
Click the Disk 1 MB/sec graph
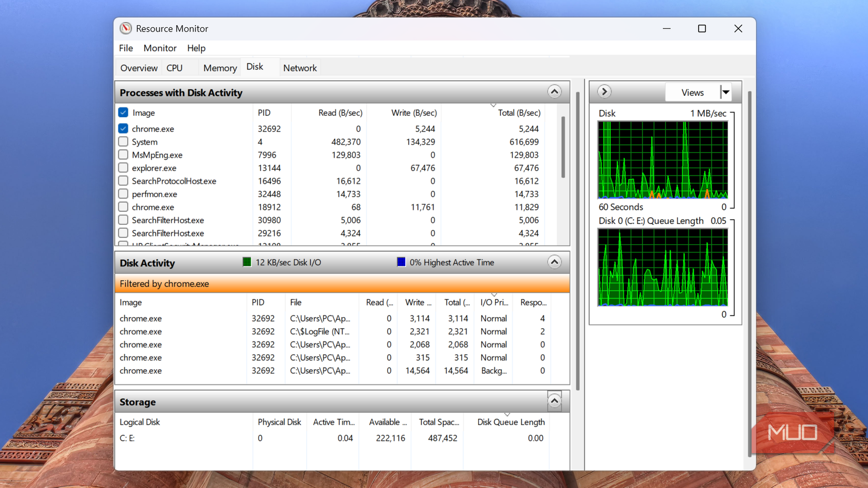pos(662,160)
